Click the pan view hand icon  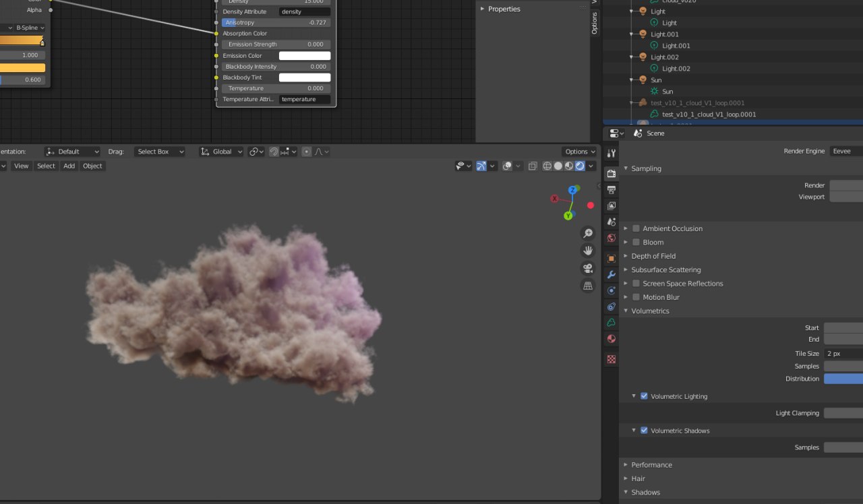(x=588, y=251)
